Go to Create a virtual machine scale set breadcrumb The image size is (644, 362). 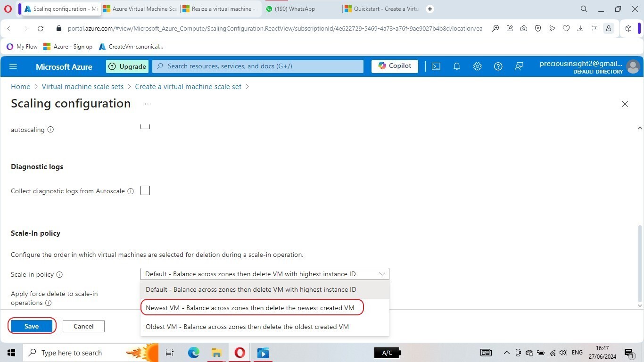point(188,87)
